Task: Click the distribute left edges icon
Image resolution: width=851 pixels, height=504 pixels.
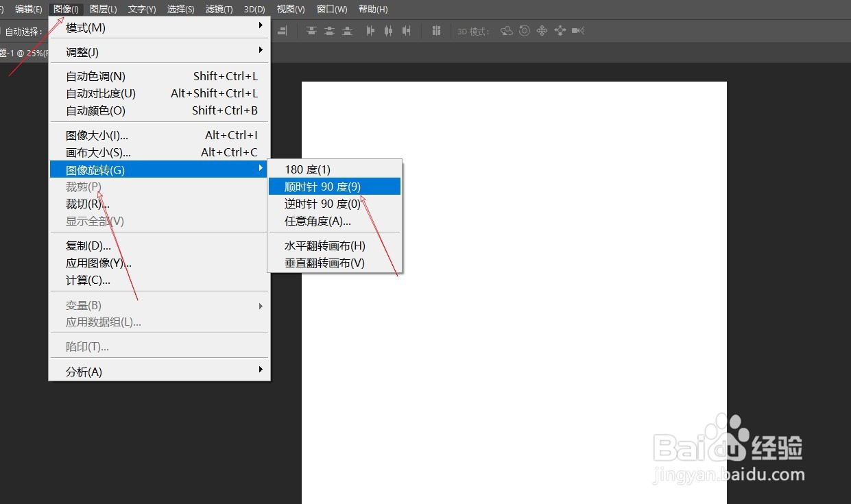Action: pos(371,31)
